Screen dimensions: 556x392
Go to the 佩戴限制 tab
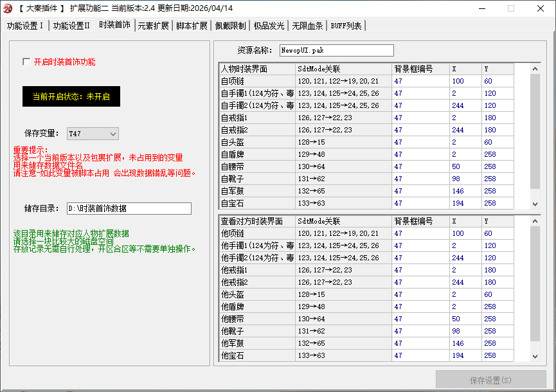coord(231,26)
